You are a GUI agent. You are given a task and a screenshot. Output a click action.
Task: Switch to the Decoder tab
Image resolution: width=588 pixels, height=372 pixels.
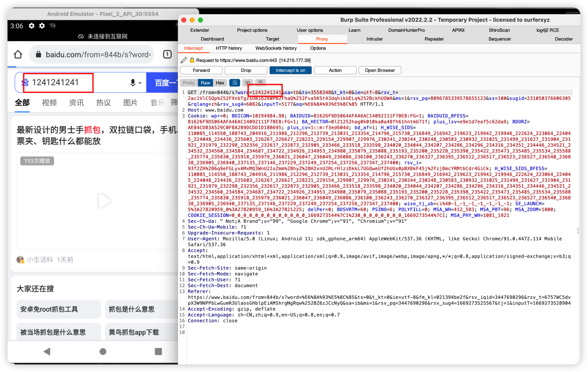click(x=564, y=39)
